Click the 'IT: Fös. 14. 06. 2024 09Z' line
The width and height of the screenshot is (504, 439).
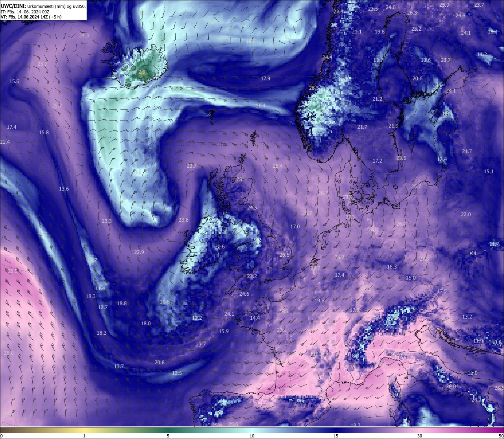(25, 12)
